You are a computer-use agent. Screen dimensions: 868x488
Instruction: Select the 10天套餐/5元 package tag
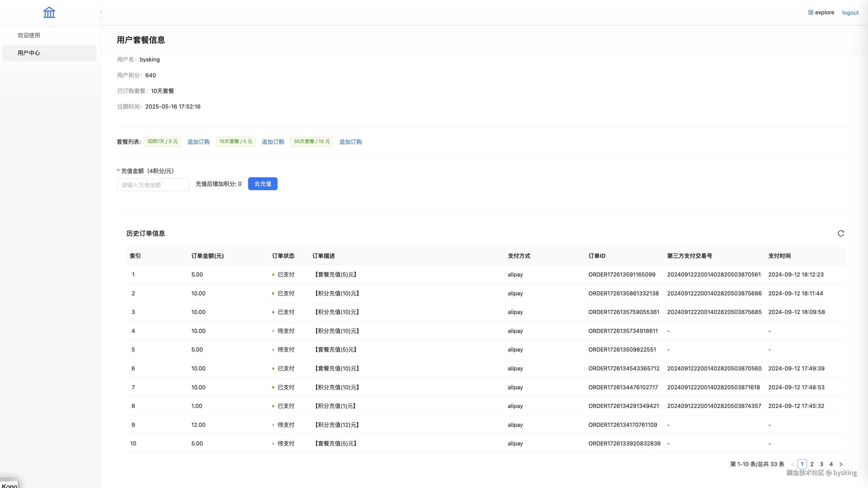click(236, 142)
